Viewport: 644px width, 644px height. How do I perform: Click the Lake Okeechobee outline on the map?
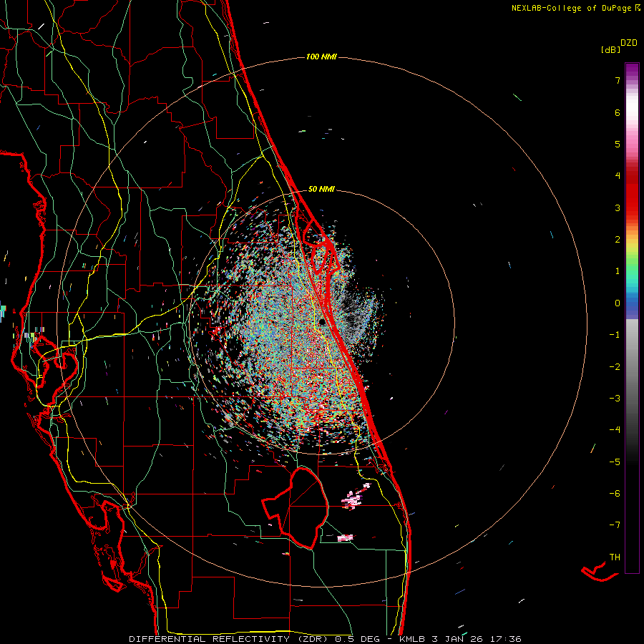[x=296, y=507]
